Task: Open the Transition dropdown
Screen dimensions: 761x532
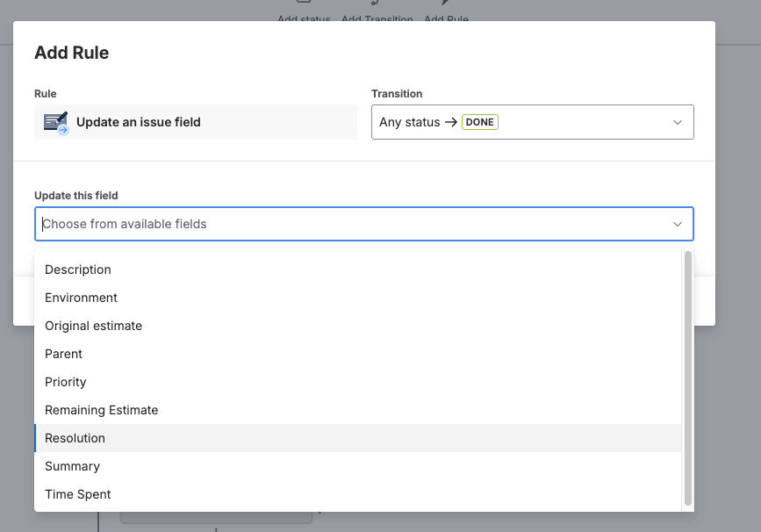Action: tap(532, 122)
